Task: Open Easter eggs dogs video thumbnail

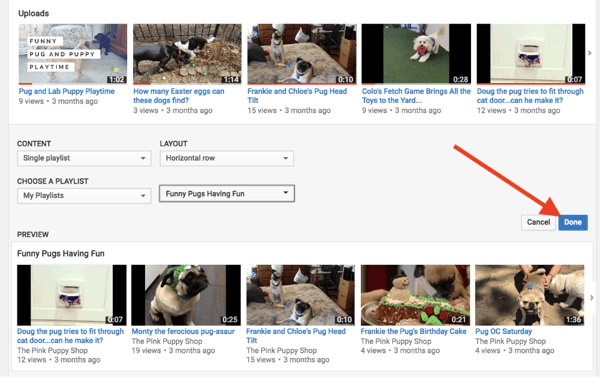Action: (187, 54)
